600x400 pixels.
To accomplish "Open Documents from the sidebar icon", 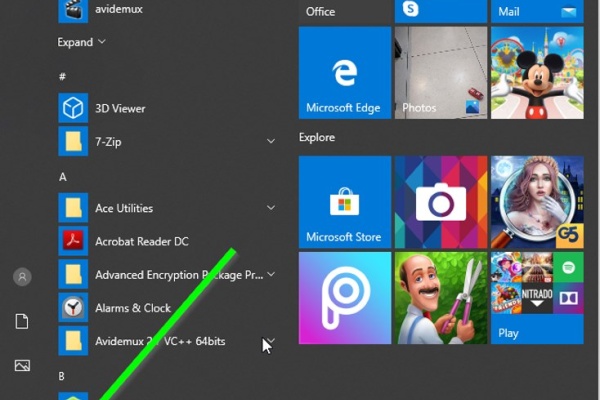I will 22,321.
